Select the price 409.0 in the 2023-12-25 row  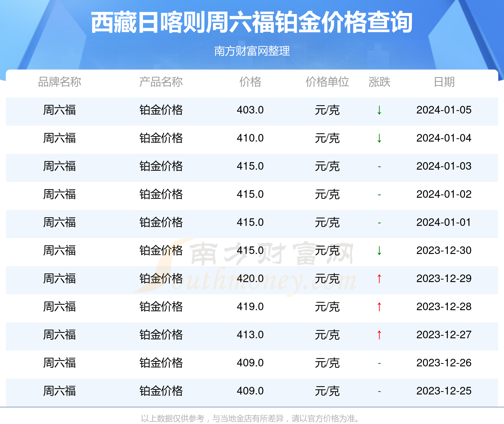coord(250,391)
